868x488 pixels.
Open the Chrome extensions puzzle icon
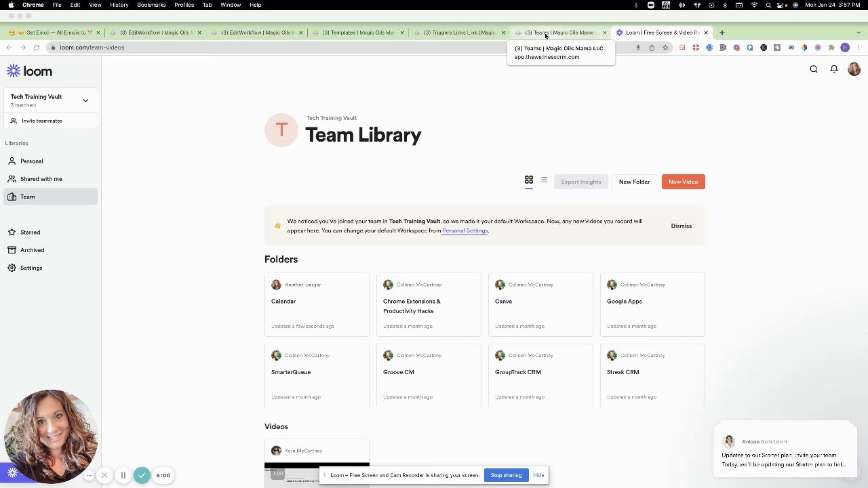[831, 47]
